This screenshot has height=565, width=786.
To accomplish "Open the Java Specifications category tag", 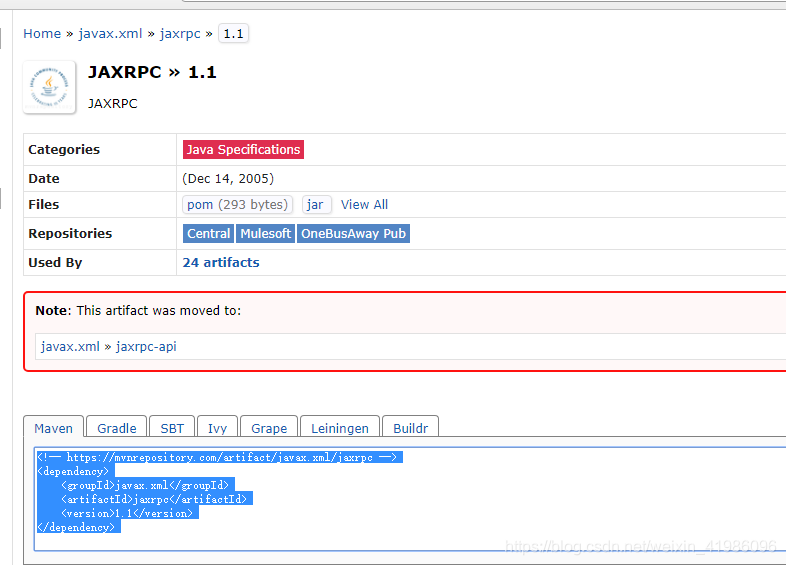I will point(243,149).
